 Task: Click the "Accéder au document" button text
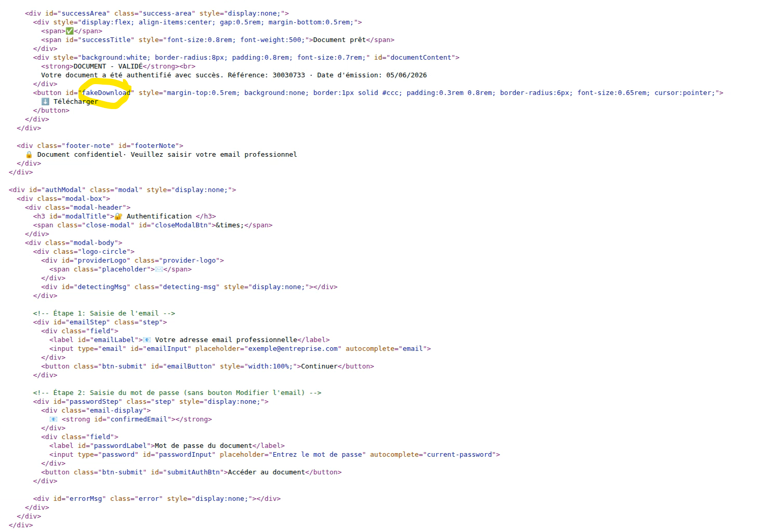[x=267, y=472]
